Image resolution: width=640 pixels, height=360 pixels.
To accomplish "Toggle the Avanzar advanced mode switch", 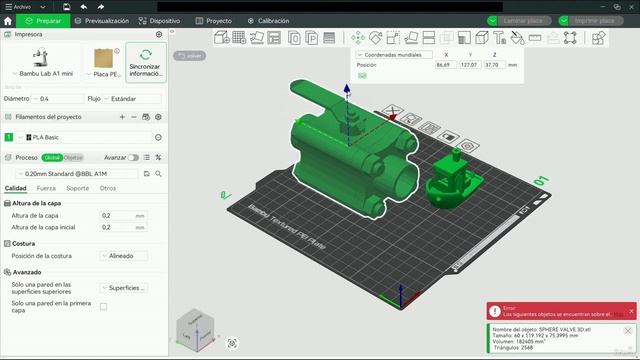I will point(133,158).
